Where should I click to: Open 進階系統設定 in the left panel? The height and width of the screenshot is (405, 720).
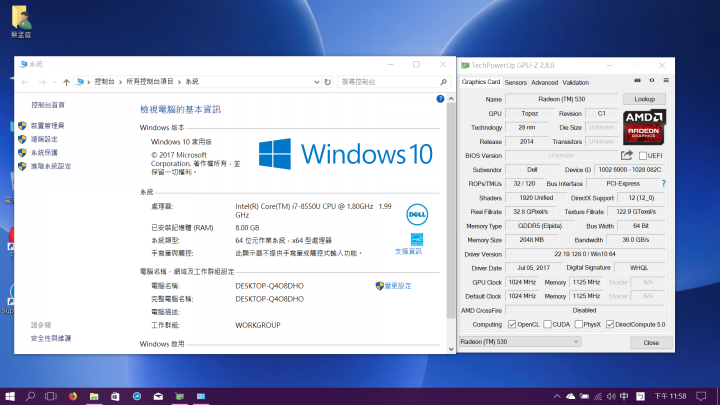51,166
